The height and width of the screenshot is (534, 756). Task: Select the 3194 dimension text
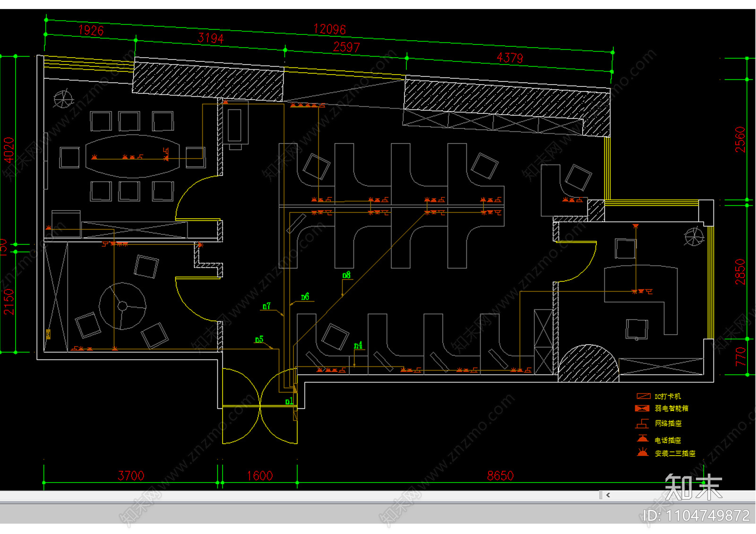pos(211,38)
